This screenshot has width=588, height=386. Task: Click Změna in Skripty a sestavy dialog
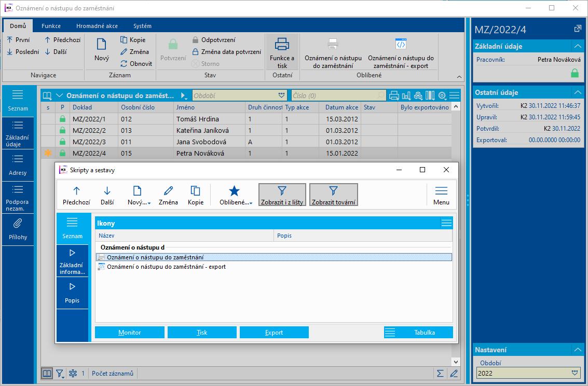click(x=168, y=195)
